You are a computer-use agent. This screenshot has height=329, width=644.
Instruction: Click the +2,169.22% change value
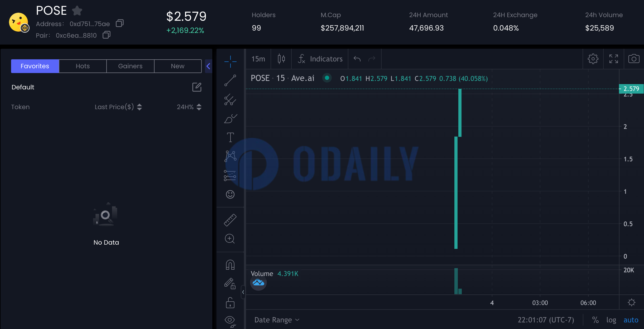185,30
